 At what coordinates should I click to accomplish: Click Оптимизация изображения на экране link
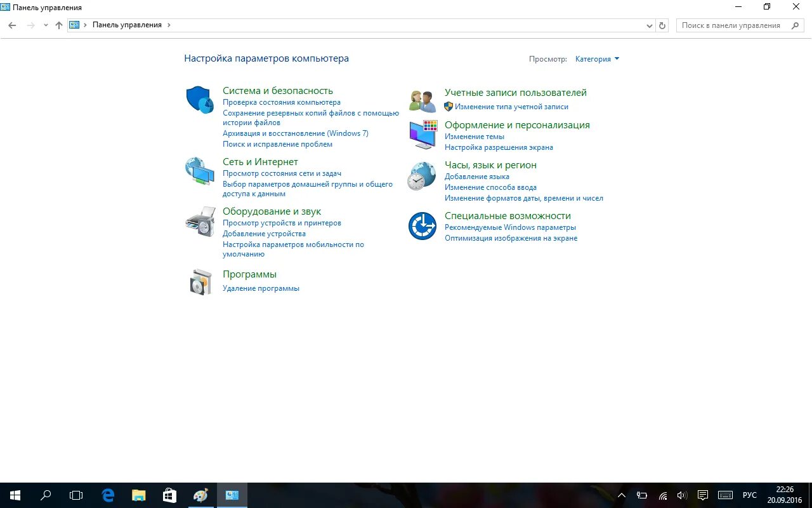511,238
